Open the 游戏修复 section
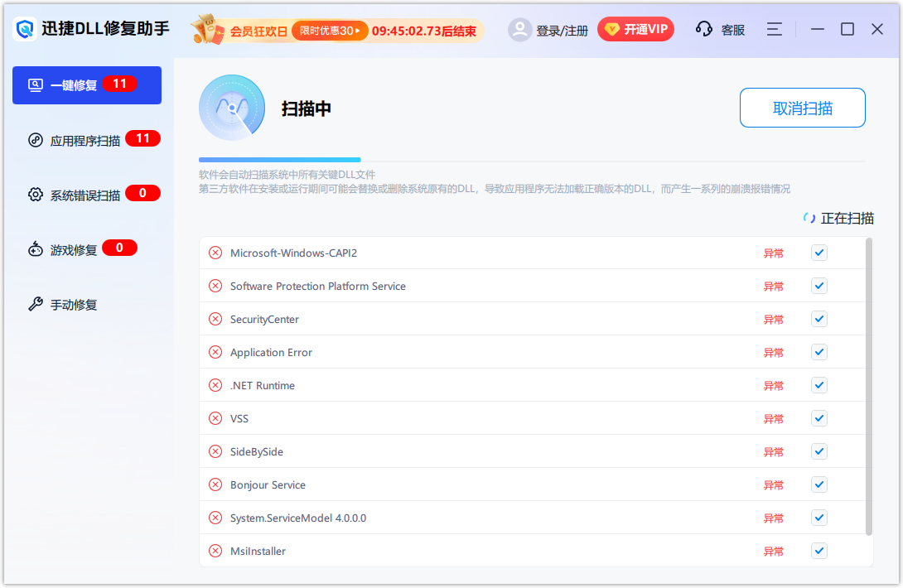This screenshot has height=588, width=903. tap(75, 248)
